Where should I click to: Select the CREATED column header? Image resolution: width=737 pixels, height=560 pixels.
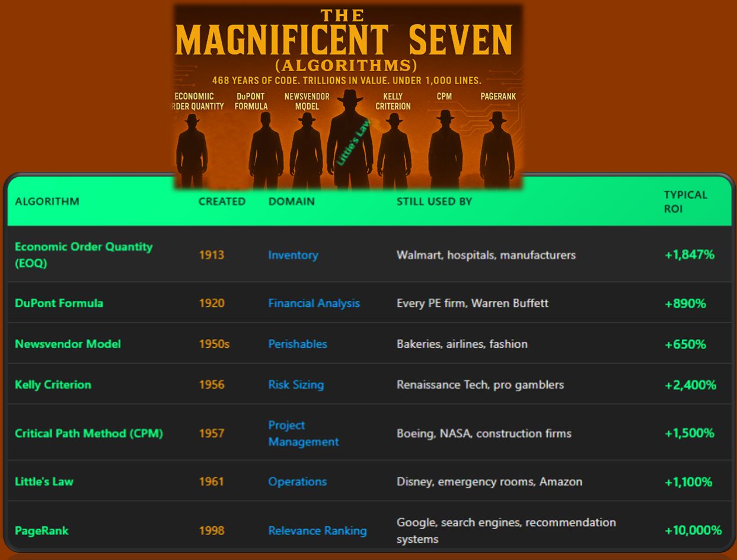[x=222, y=201]
